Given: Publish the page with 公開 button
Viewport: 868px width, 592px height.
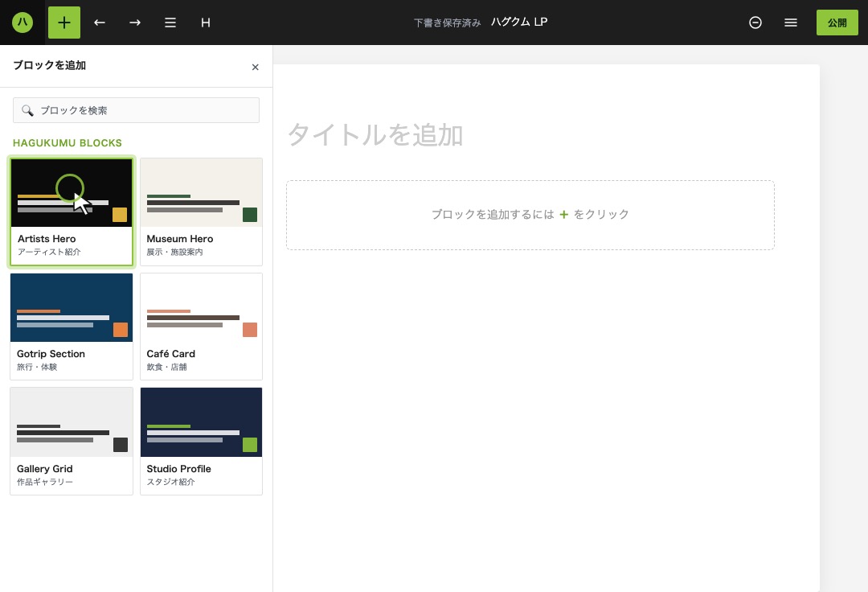Looking at the screenshot, I should tap(837, 23).
